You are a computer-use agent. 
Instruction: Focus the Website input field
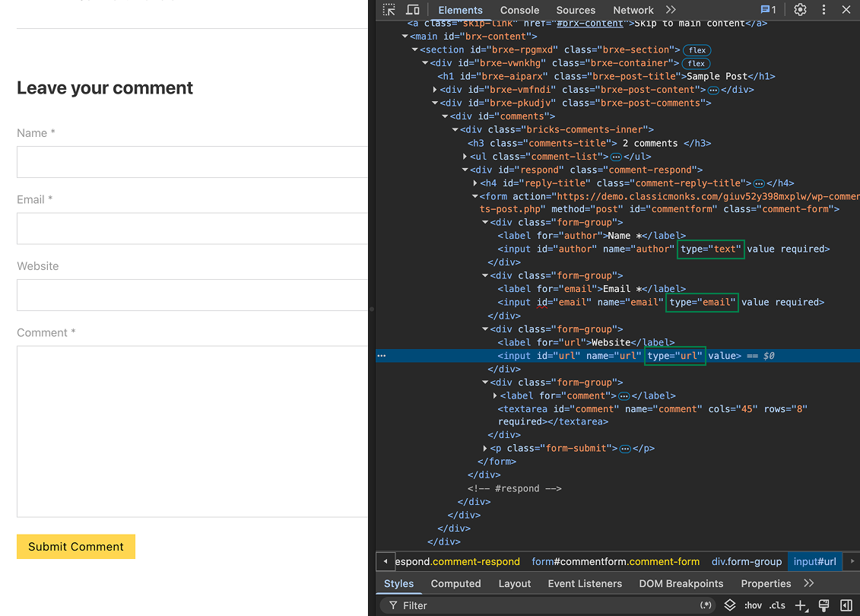click(192, 295)
